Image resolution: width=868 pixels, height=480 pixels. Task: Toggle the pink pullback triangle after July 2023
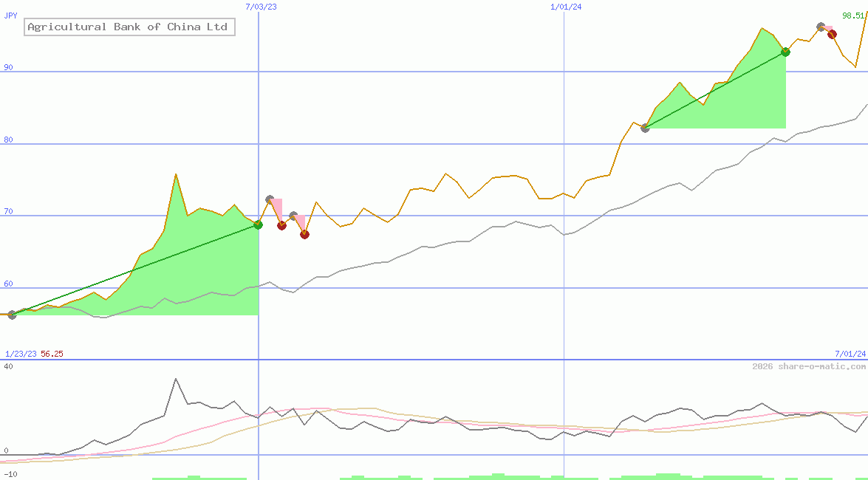[276, 207]
